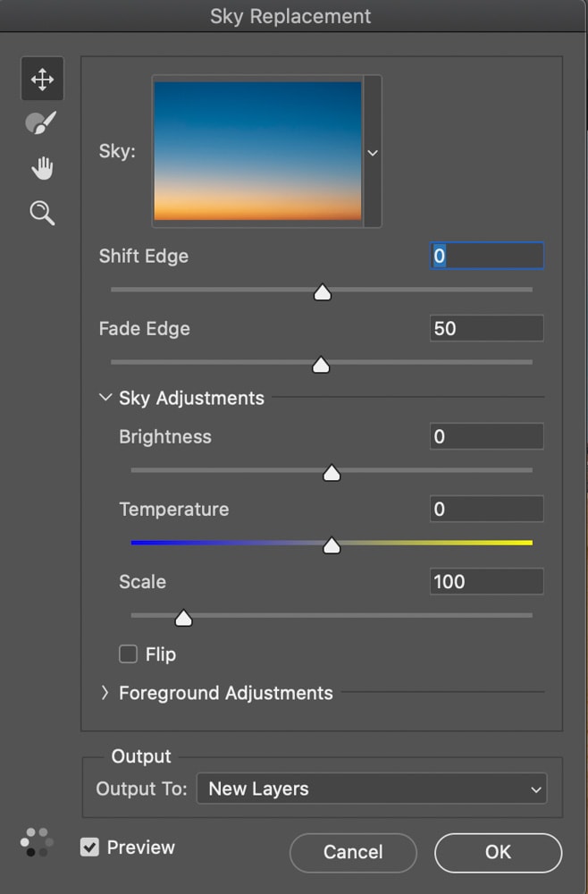Enable the Flip checkbox
Screen dimensions: 588x894
[128, 654]
